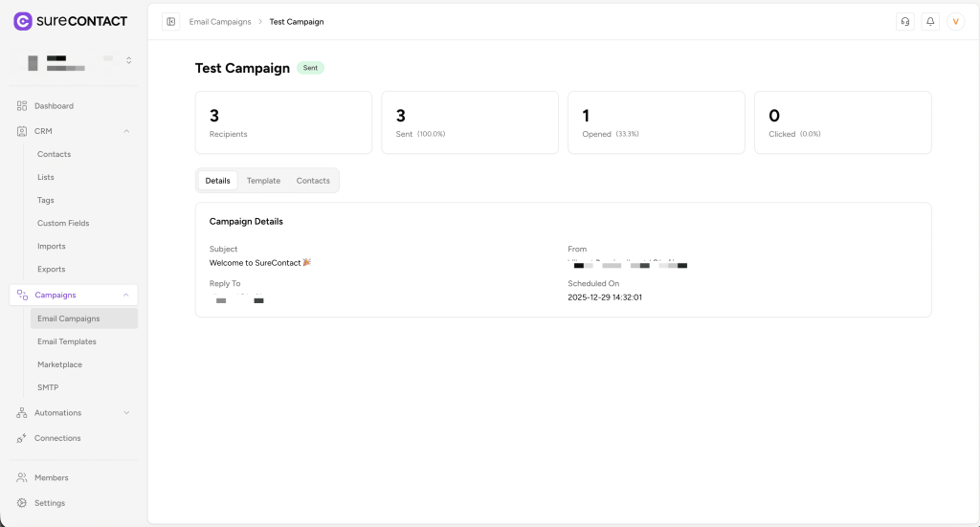Viewport: 980px width, 527px height.
Task: Click the Opened (33.3%) stat card
Action: pos(657,122)
